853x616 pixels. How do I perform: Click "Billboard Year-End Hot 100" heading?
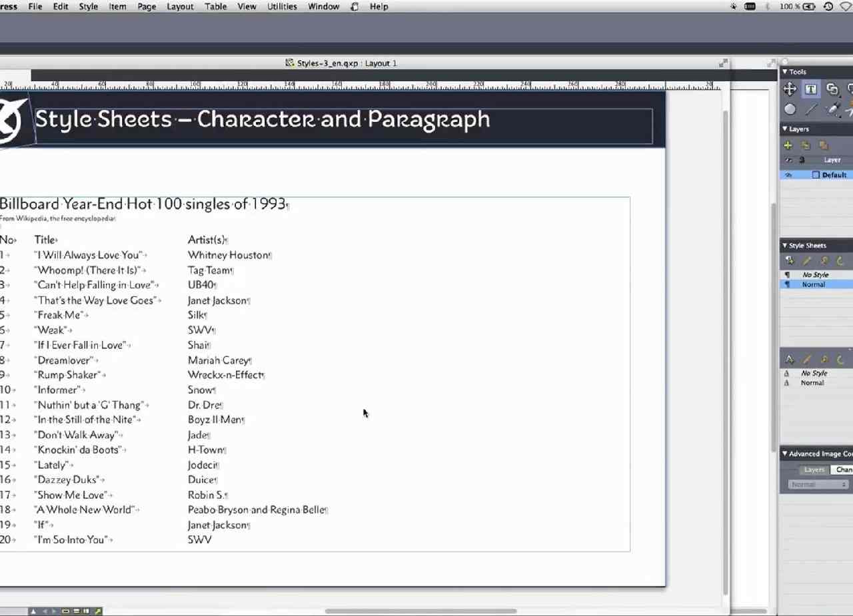click(x=143, y=204)
